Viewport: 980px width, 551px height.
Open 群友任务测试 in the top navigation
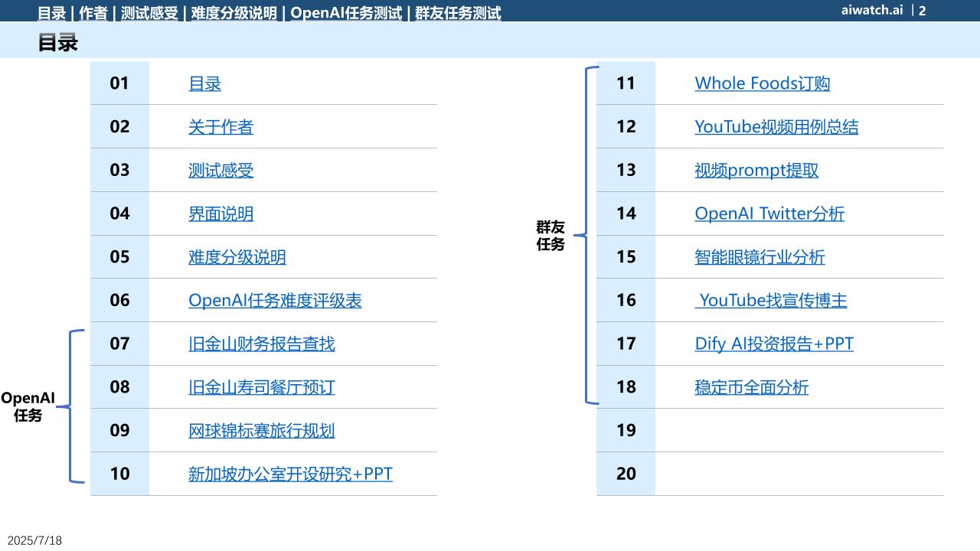[x=458, y=13]
